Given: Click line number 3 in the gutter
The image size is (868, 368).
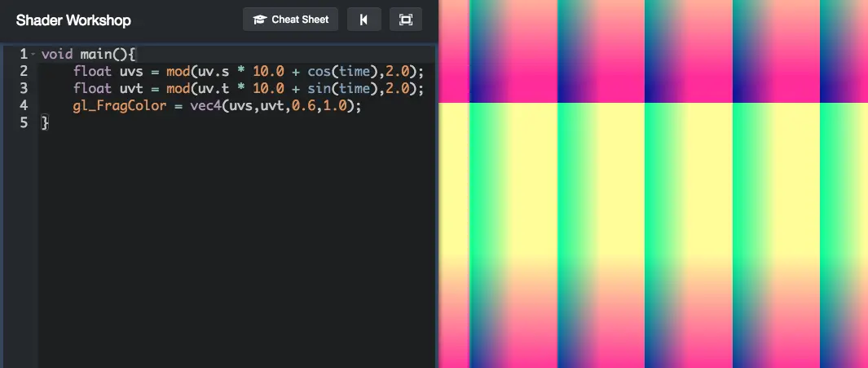Looking at the screenshot, I should (x=24, y=89).
